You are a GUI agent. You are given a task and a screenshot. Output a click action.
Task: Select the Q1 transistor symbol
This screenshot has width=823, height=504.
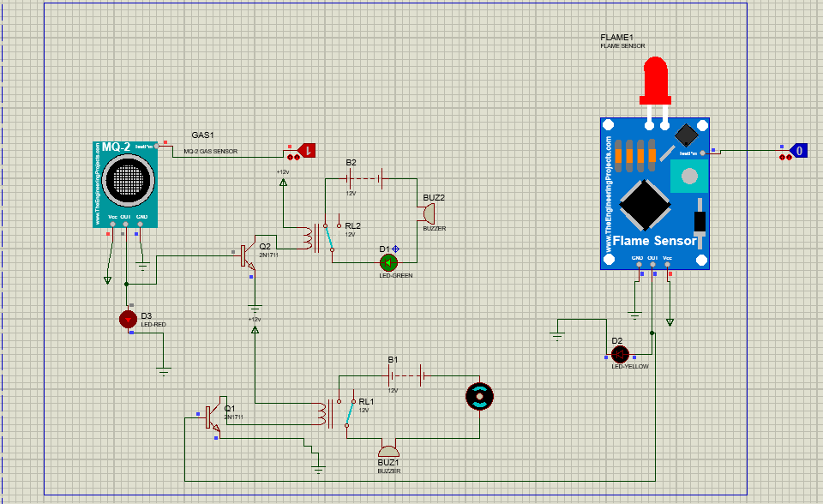tap(213, 417)
